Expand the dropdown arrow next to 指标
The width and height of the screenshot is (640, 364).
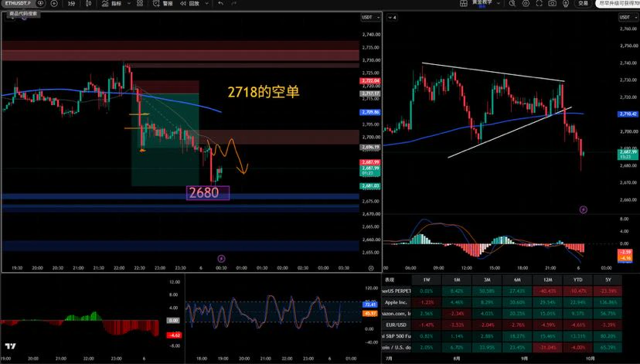(129, 3)
